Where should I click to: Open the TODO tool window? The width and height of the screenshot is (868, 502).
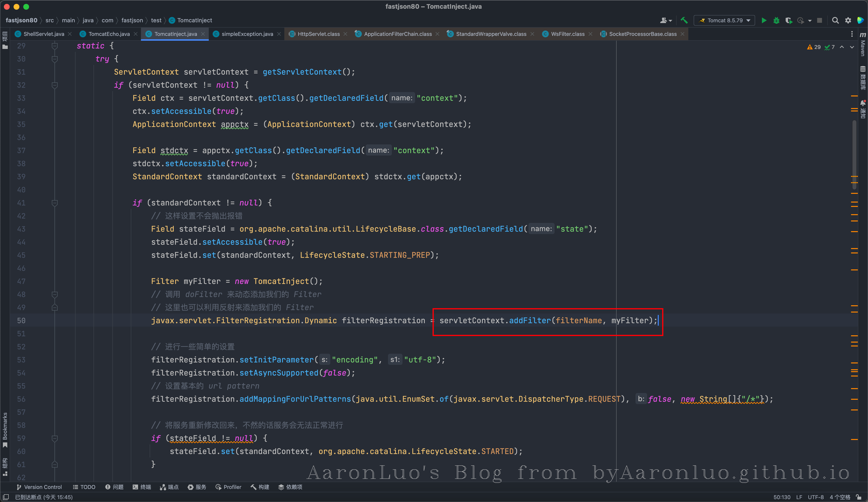(84, 487)
